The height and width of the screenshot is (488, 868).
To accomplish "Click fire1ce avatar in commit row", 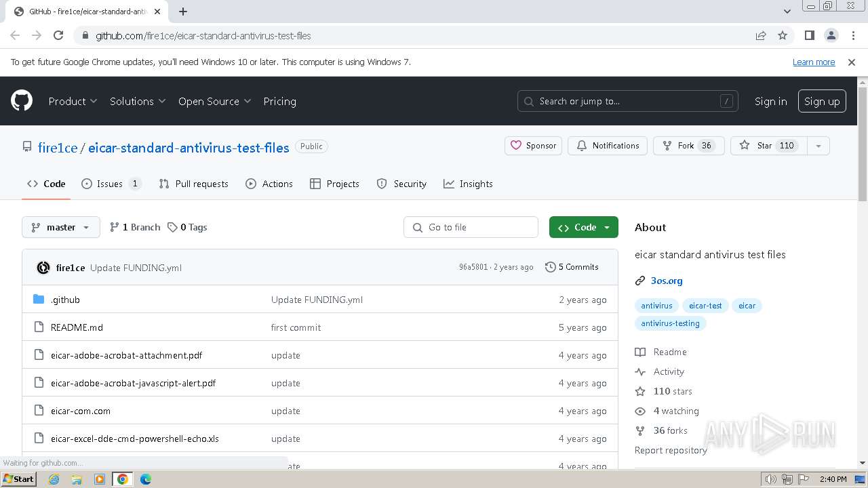I will pyautogui.click(x=43, y=268).
